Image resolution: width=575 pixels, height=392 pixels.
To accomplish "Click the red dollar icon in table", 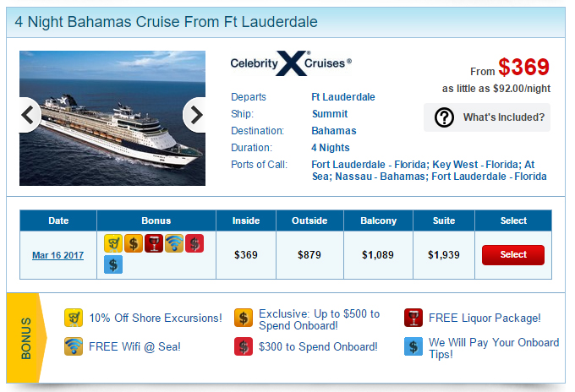I will coord(194,243).
